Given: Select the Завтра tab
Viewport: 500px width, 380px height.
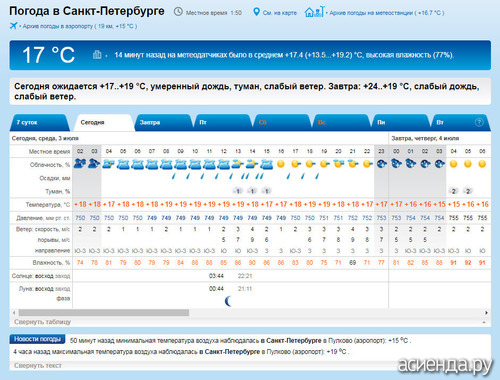Looking at the screenshot, I should click(x=162, y=123).
